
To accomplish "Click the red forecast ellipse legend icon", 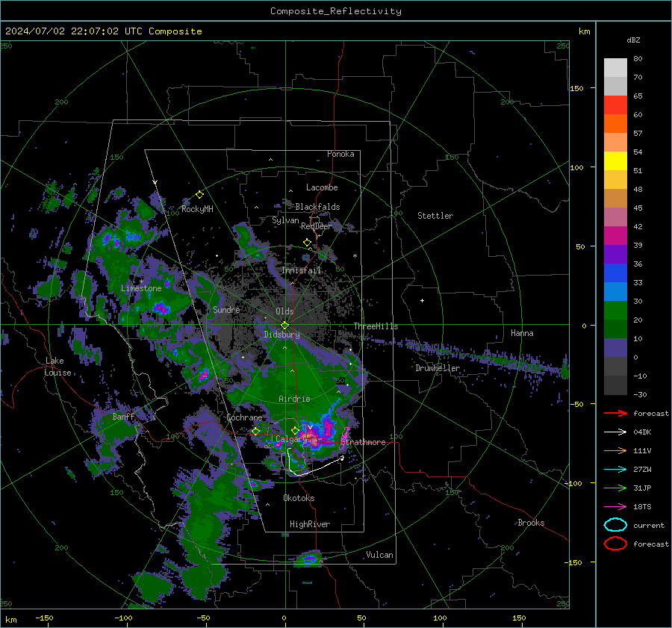I will 615,544.
